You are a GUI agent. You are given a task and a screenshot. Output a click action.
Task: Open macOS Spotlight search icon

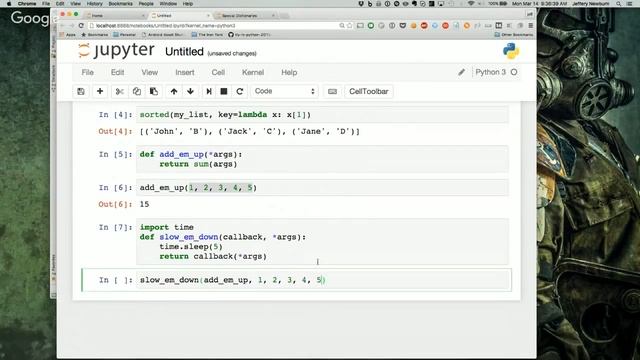[x=619, y=4]
